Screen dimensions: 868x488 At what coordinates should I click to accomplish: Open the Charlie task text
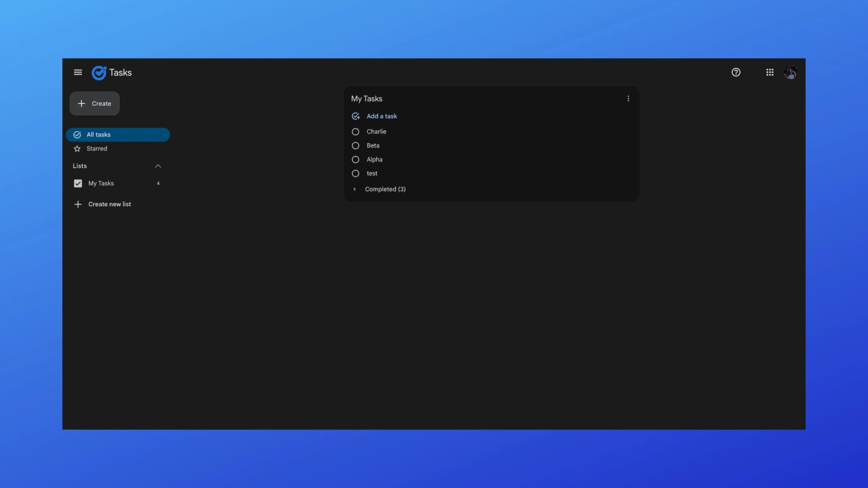tap(376, 131)
